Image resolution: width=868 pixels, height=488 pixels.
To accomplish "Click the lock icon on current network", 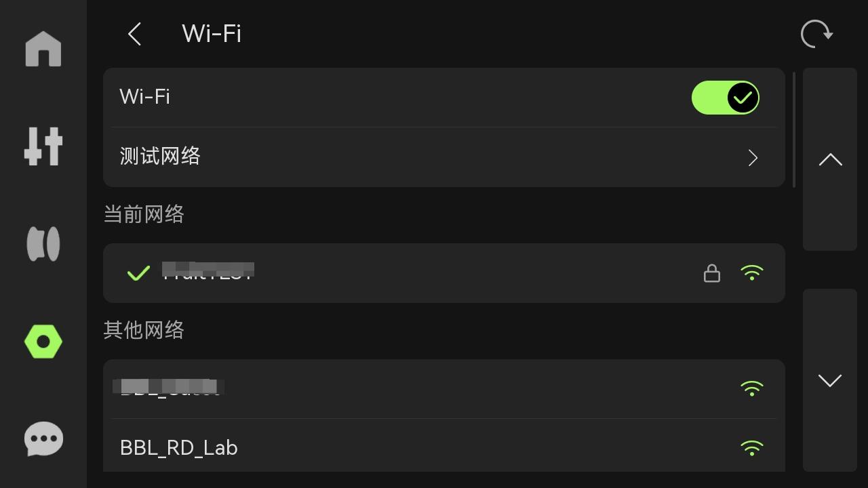I will click(x=711, y=273).
